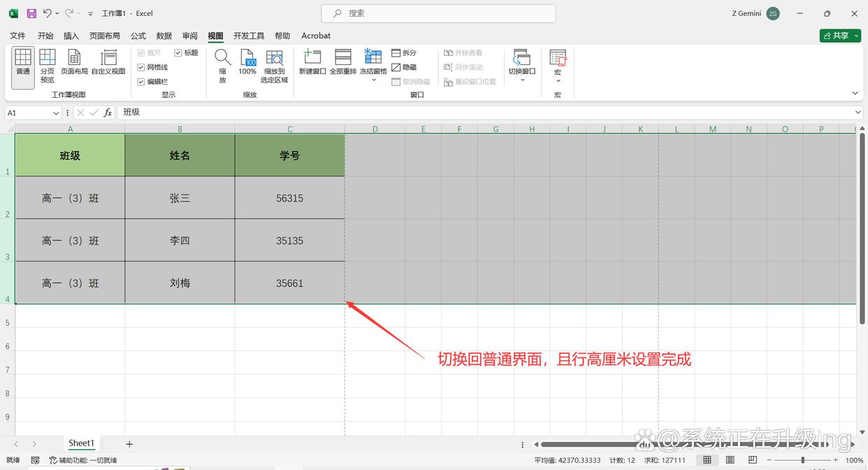This screenshot has width=868, height=470.
Task: Click the Excel app icon in title bar
Action: pos(13,13)
